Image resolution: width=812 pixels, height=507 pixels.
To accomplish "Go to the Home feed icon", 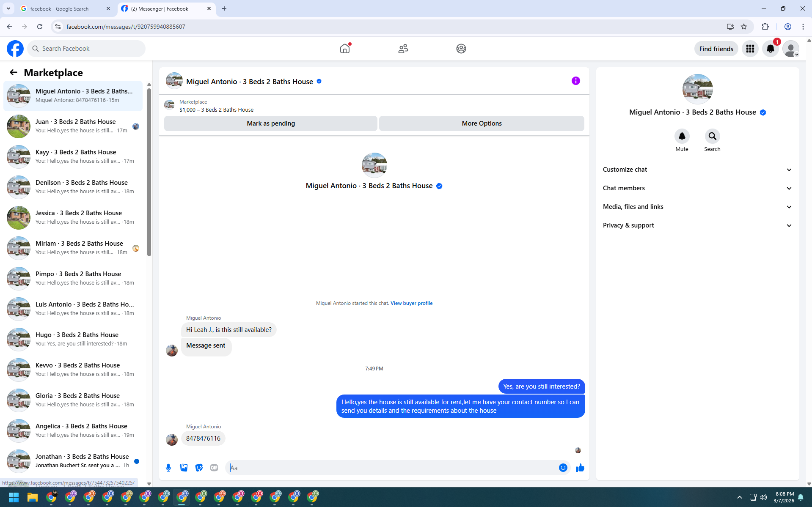I will tap(345, 49).
